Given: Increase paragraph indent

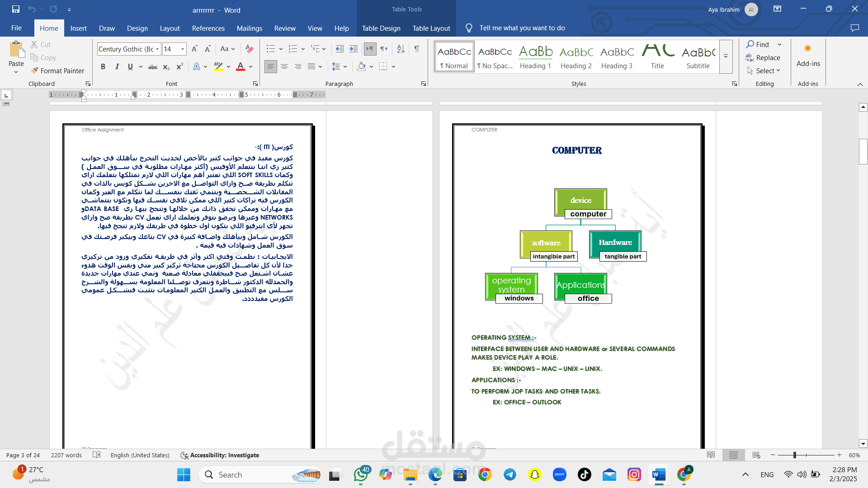Looking at the screenshot, I should pos(354,49).
